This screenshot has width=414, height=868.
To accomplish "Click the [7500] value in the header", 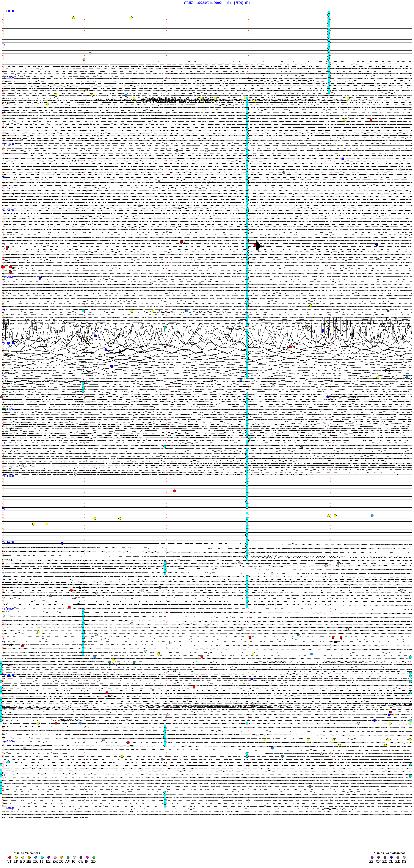I will click(x=239, y=3).
